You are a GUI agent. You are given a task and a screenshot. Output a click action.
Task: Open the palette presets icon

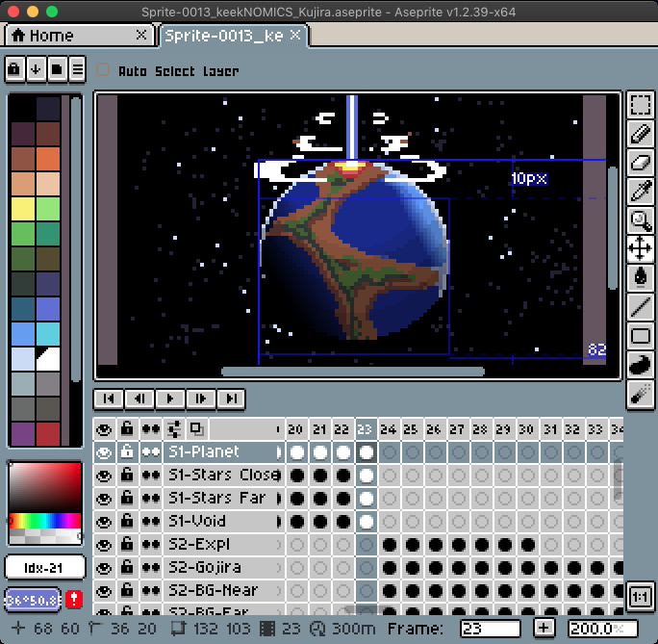click(57, 69)
